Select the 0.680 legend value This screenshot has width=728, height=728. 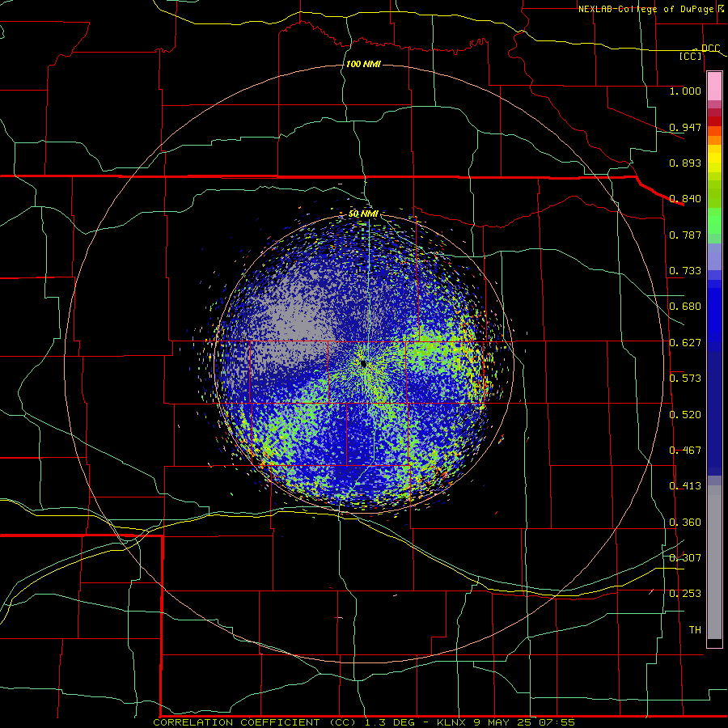pyautogui.click(x=685, y=307)
